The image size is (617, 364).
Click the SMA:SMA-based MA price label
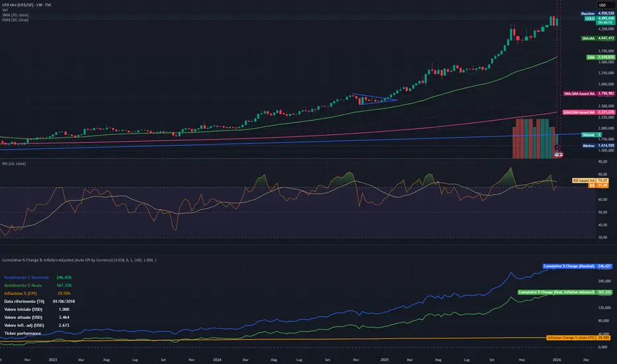tap(589, 94)
